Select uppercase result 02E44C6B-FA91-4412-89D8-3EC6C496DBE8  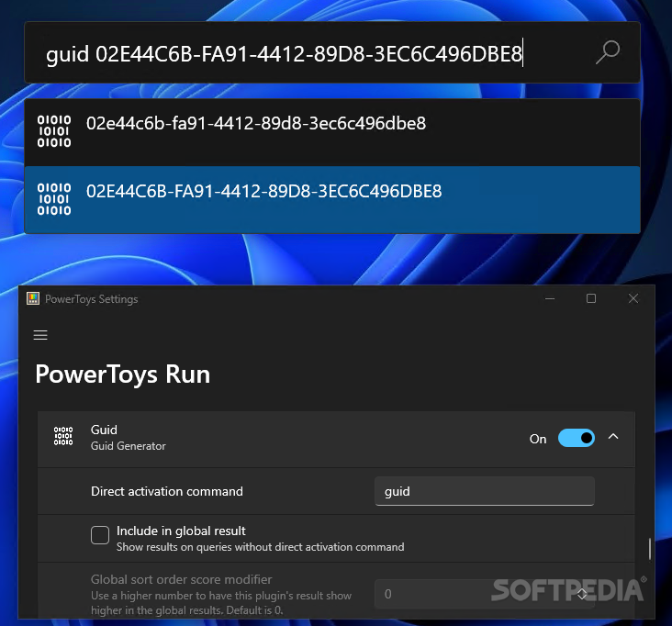point(332,200)
